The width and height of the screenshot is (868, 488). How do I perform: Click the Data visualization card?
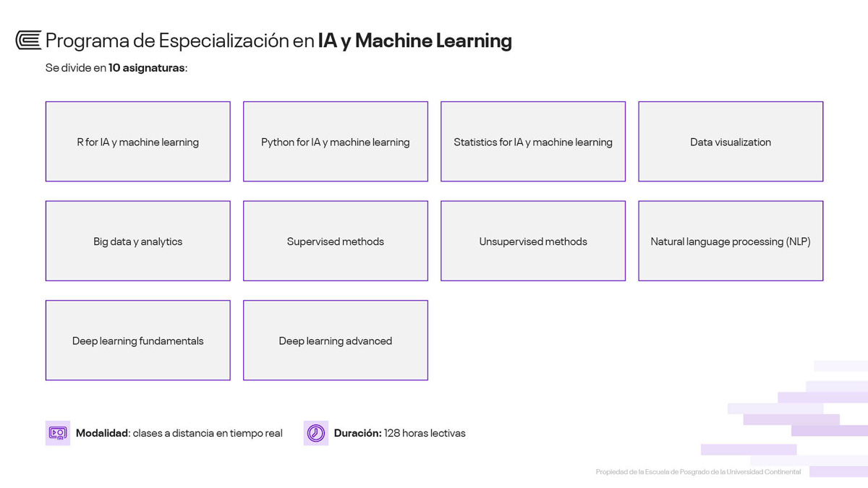tap(731, 142)
